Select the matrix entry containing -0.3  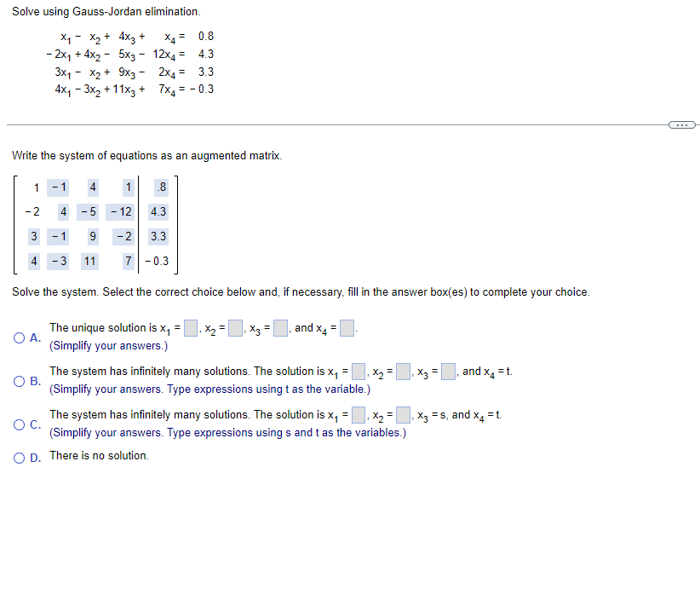(158, 261)
